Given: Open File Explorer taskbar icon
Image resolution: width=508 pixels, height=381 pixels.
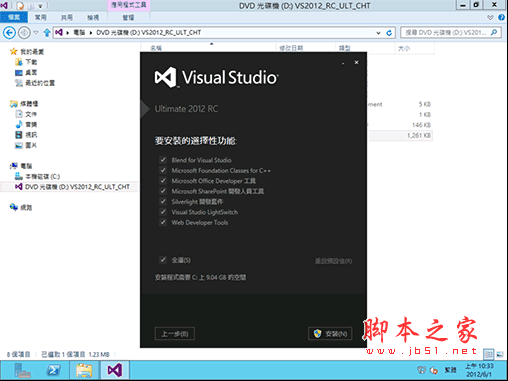Looking at the screenshot, I should [84, 370].
